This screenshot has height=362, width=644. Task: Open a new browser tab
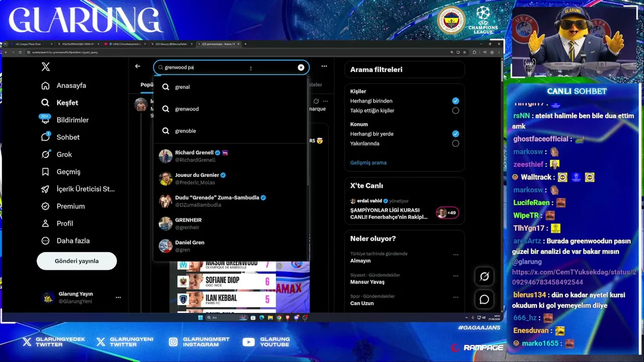[246, 44]
